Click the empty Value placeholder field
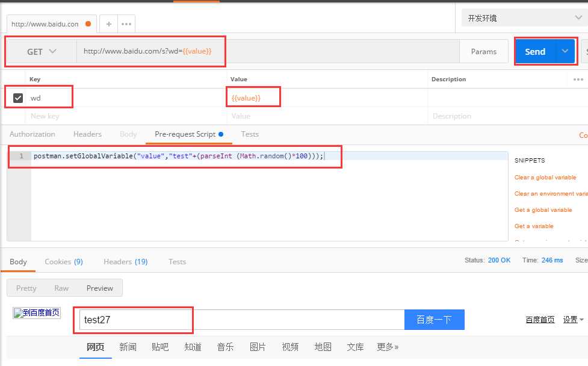The width and height of the screenshot is (588, 366). point(327,116)
